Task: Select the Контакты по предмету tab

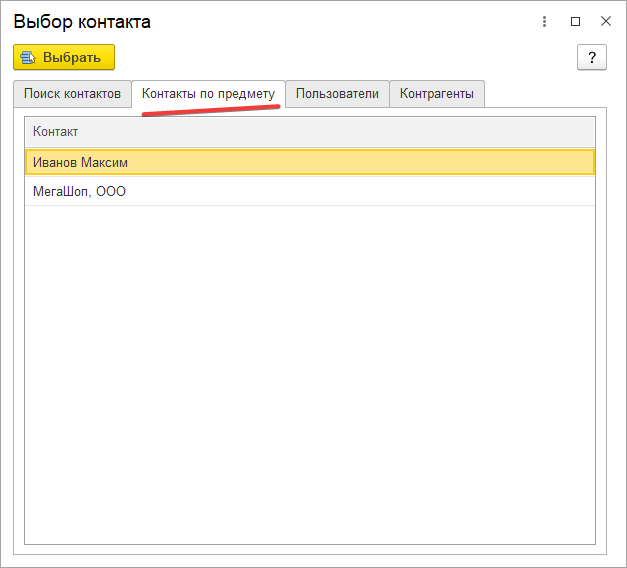Action: 208,94
